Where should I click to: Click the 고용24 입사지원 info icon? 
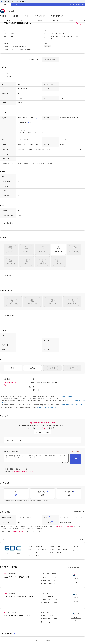(x=74, y=491)
